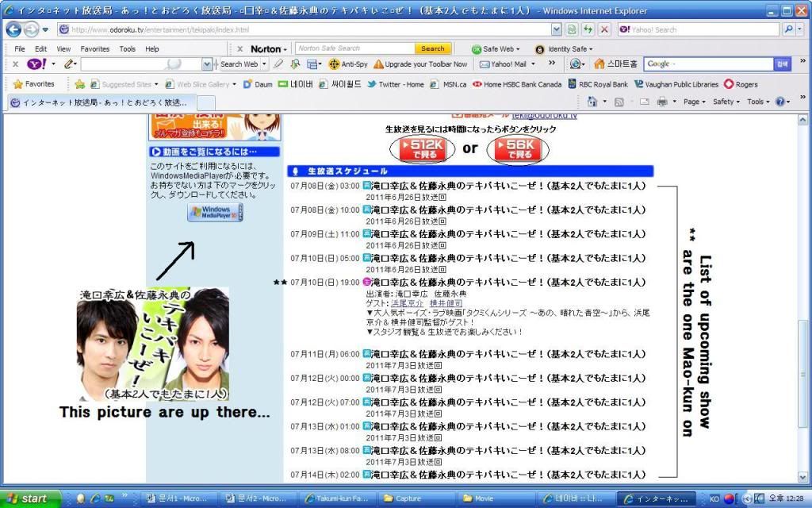Open Favorites star button
Viewport: 812px width, 508px height.
click(33, 84)
